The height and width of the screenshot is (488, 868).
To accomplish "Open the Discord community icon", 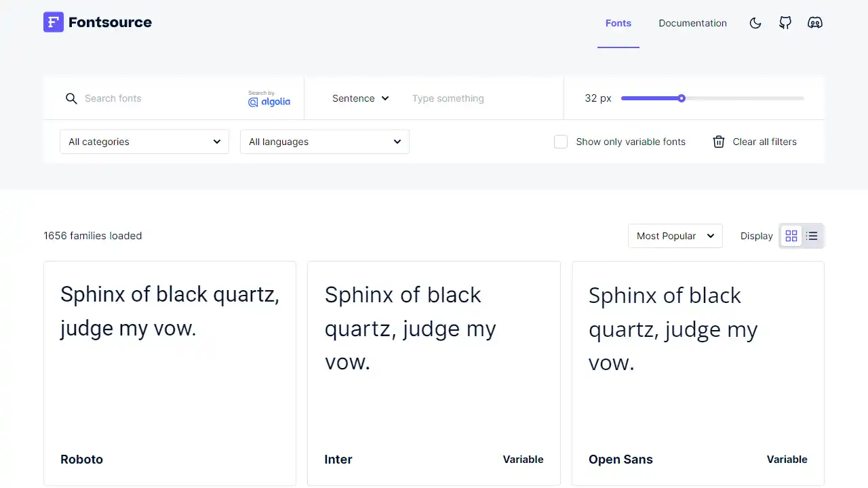I will [815, 22].
